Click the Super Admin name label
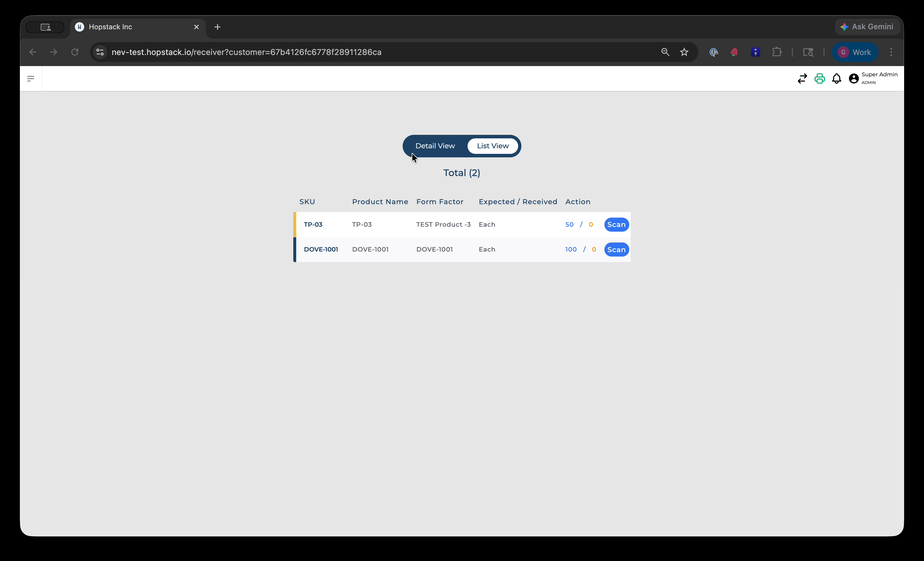Viewport: 924px width, 561px height. (x=879, y=75)
